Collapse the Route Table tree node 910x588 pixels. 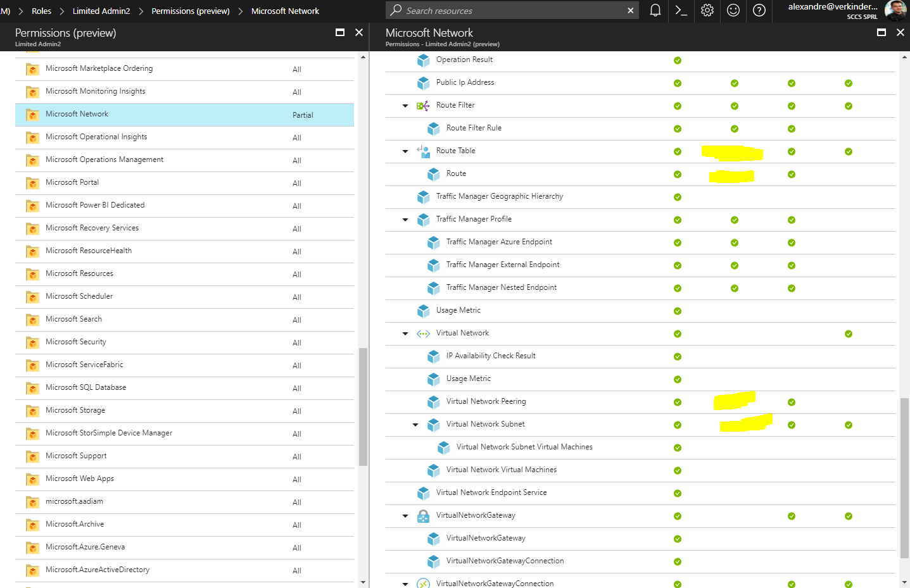405,151
